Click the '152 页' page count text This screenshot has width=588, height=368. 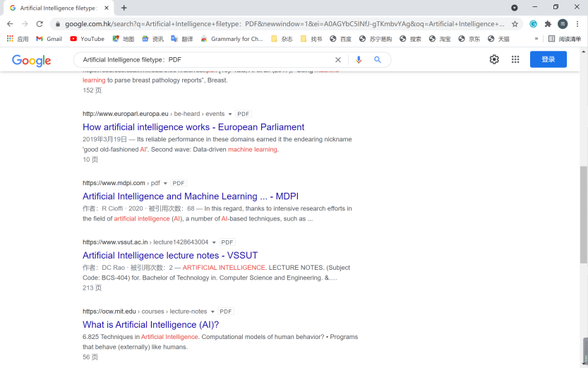coord(92,90)
